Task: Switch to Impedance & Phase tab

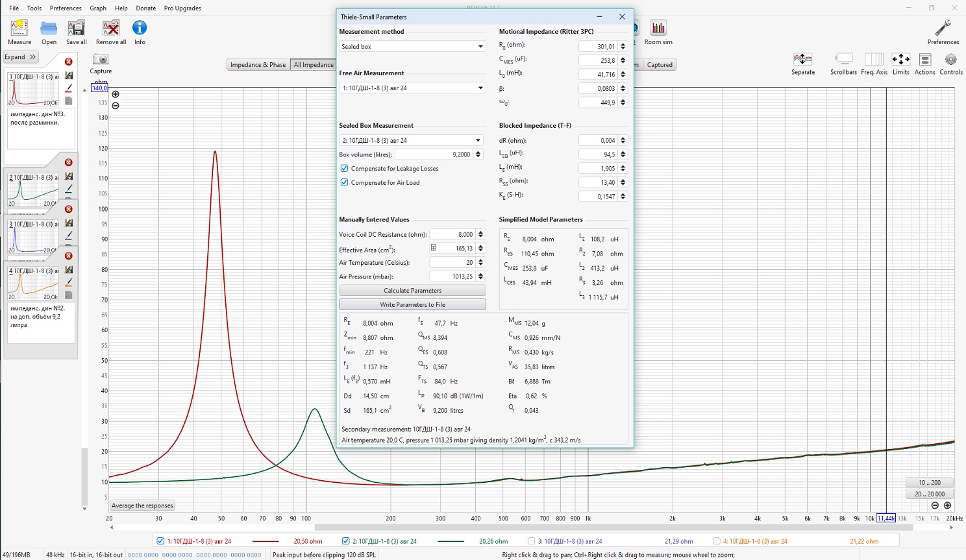Action: [x=258, y=65]
